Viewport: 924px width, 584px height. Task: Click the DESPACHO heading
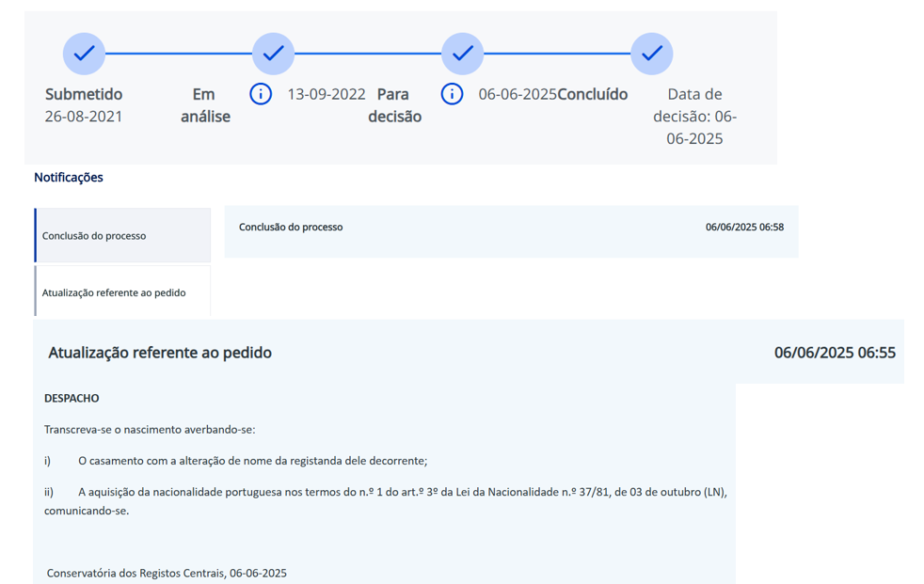click(72, 399)
